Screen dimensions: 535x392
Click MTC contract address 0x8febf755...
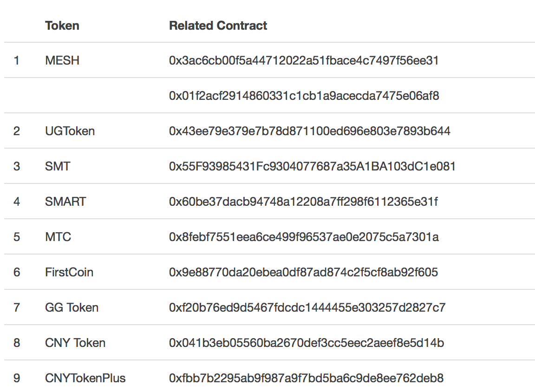304,237
